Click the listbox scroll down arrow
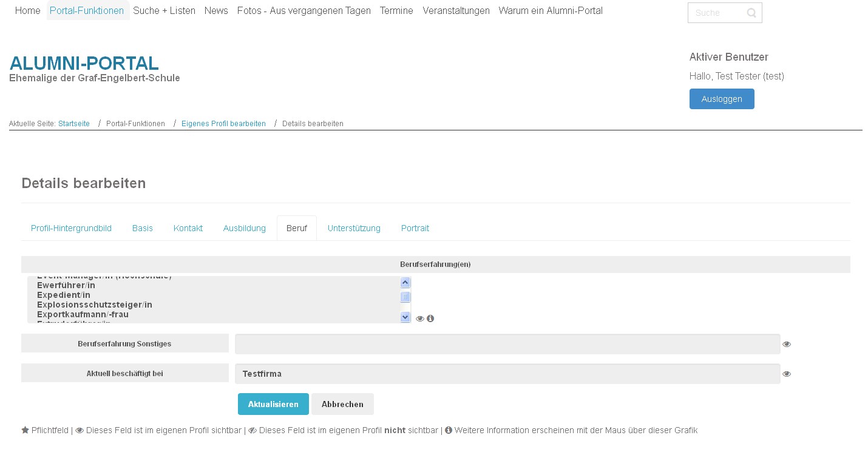The width and height of the screenshot is (868, 455). [x=405, y=317]
